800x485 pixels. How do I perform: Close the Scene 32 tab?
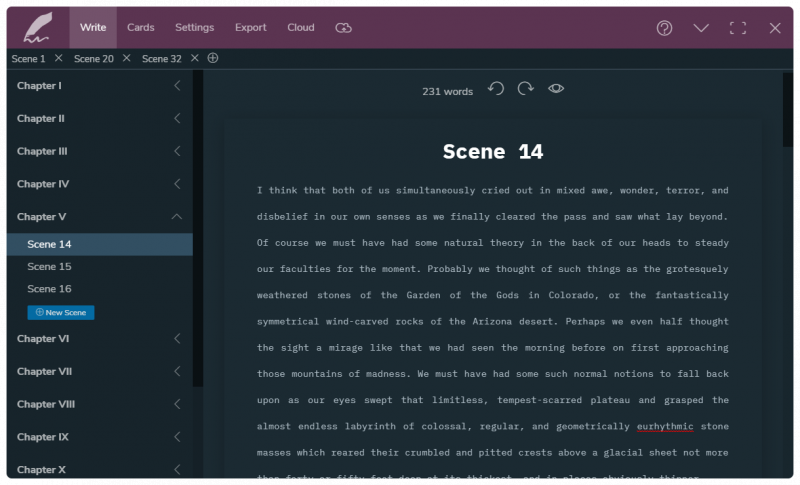pyautogui.click(x=194, y=58)
